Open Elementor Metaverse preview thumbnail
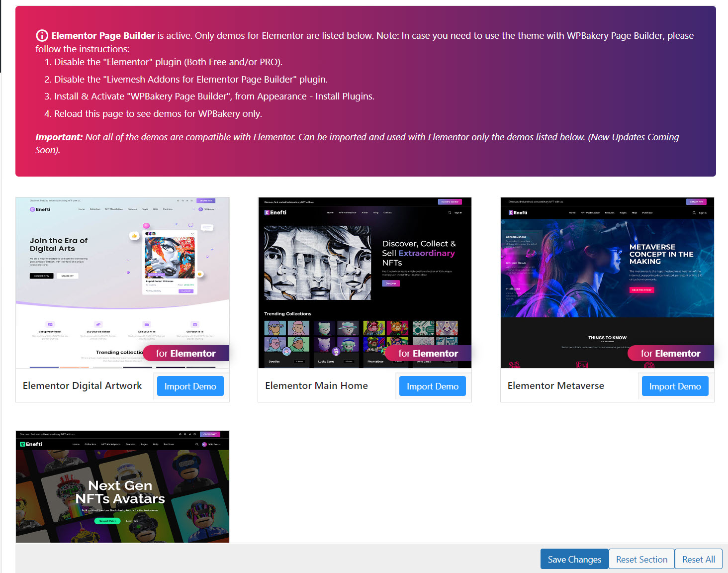The width and height of the screenshot is (728, 573). point(607,283)
